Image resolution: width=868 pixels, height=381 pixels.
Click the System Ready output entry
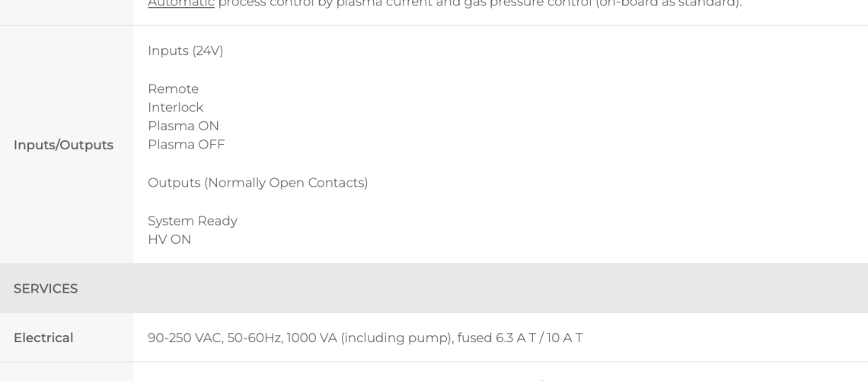coord(193,221)
